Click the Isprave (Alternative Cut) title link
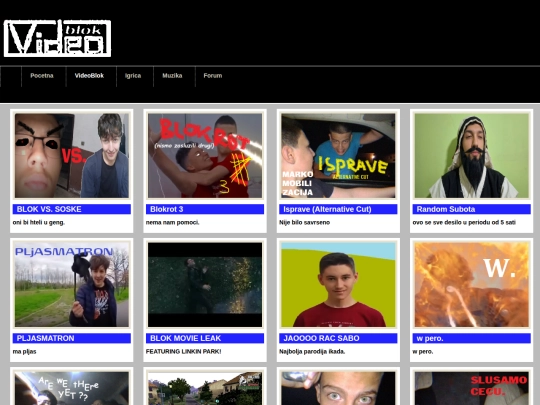 click(x=338, y=209)
